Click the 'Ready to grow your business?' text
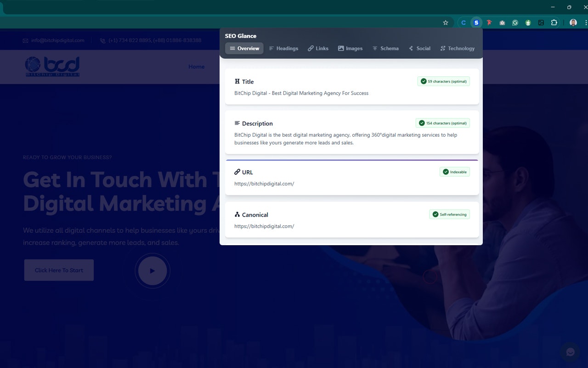The width and height of the screenshot is (588, 368). coord(67,157)
